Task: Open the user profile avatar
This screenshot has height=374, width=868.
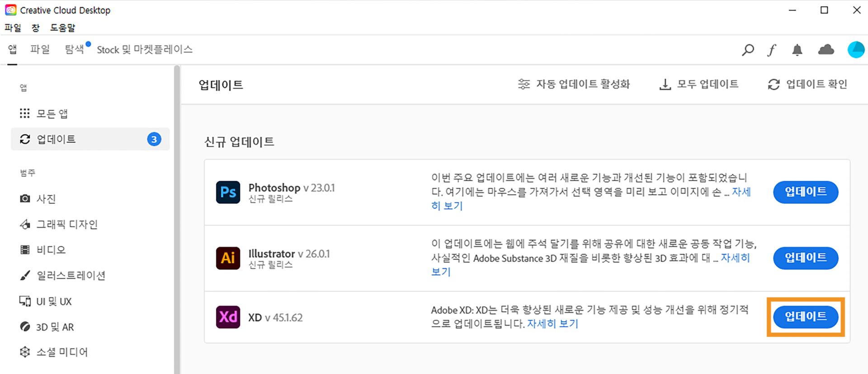Action: click(x=856, y=50)
